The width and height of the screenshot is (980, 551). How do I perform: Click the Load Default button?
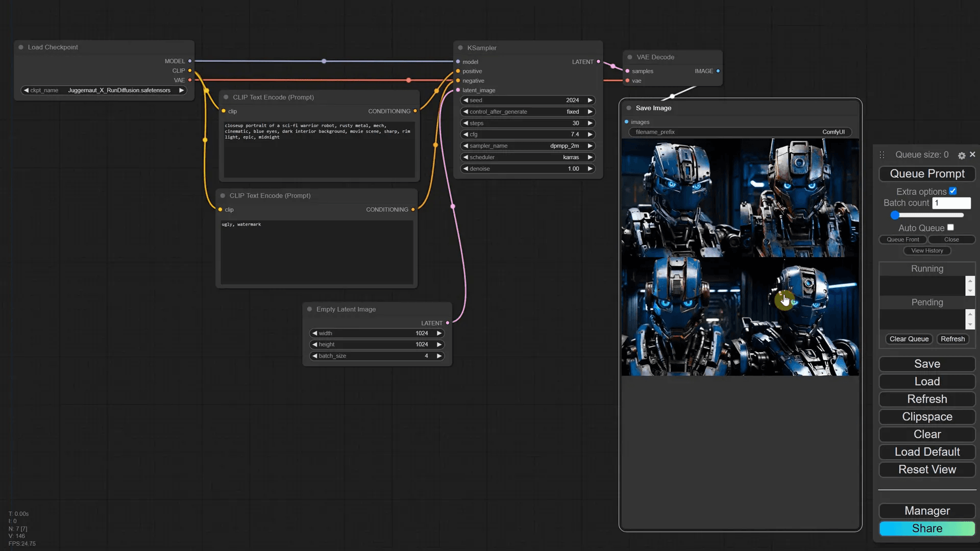pos(927,452)
